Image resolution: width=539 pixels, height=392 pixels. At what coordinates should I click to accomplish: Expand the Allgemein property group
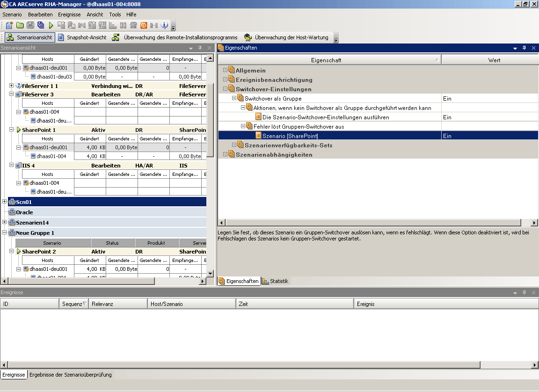click(226, 71)
